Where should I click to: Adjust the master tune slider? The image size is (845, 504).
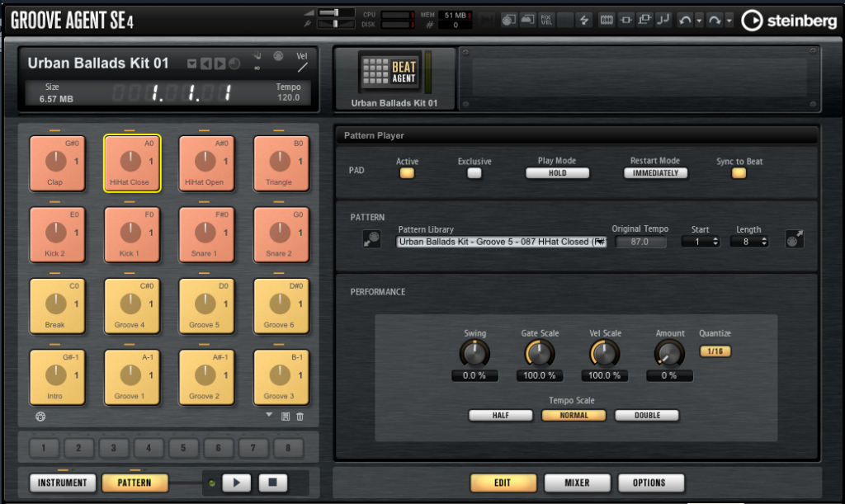[x=337, y=24]
